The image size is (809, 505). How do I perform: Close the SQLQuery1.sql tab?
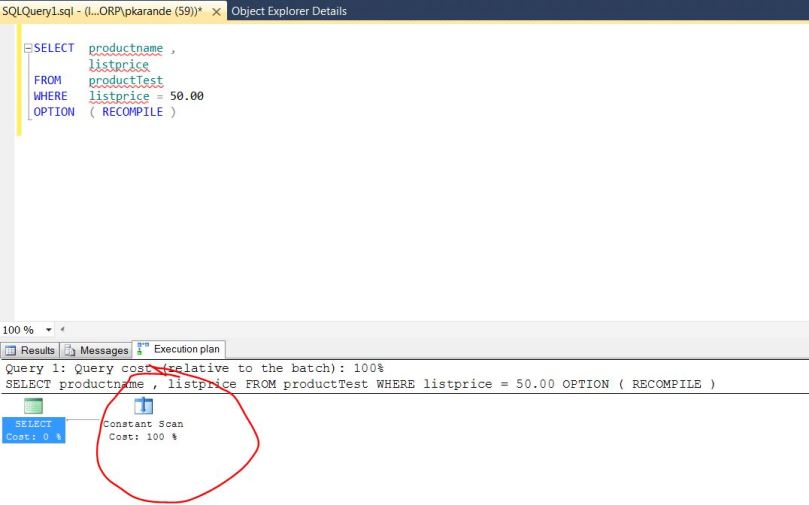point(217,11)
